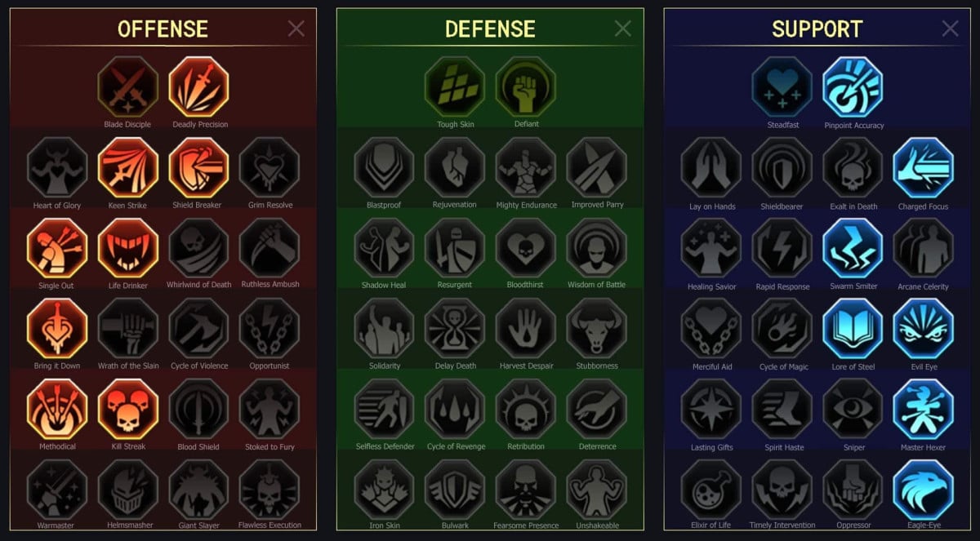Select the Blade Disciple mastery icon
This screenshot has width=980, height=541.
(128, 87)
